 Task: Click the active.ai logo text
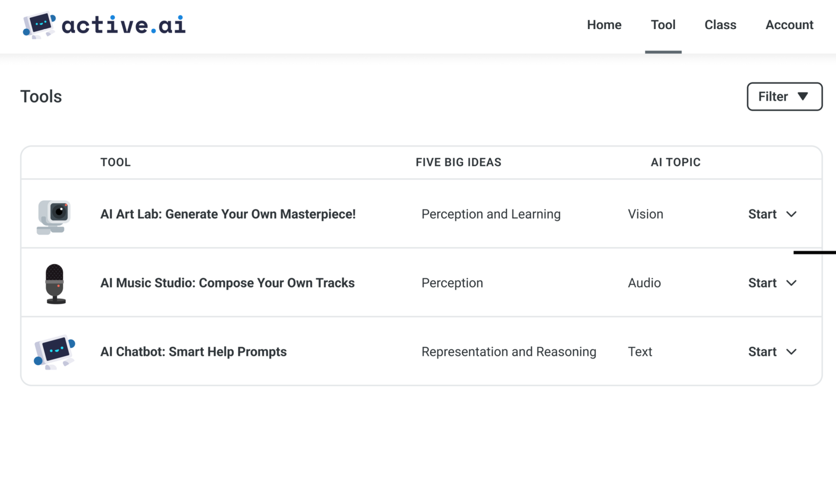[123, 25]
